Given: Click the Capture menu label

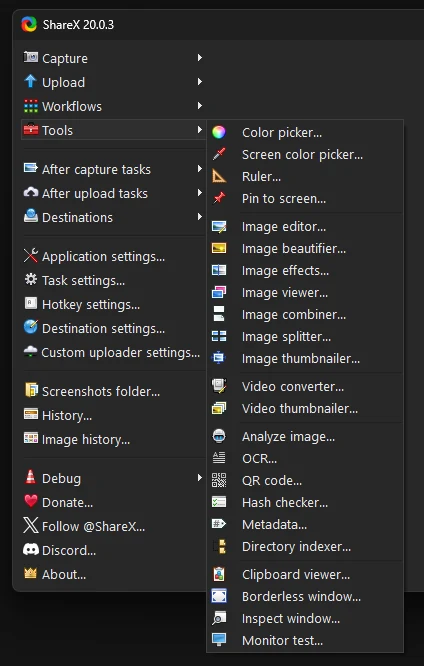Looking at the screenshot, I should coord(65,58).
